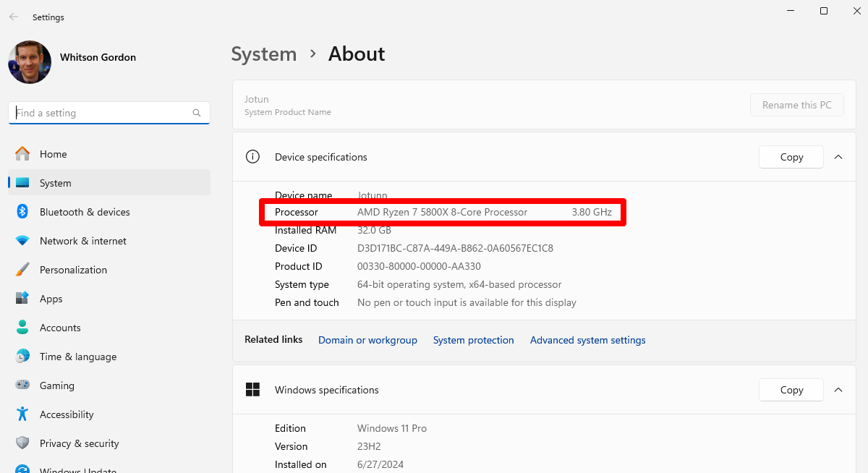
Task: Open Whitson Gordon's profile picture
Action: tap(30, 62)
